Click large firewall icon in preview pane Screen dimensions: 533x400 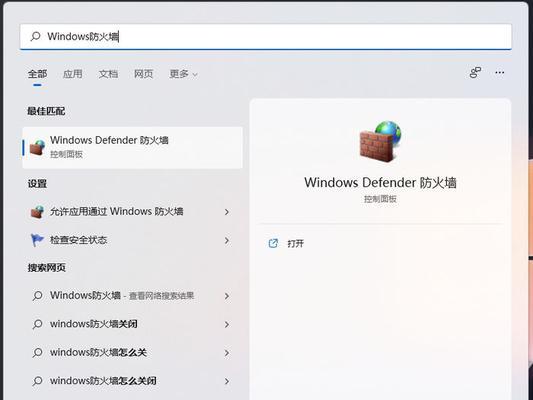380,141
